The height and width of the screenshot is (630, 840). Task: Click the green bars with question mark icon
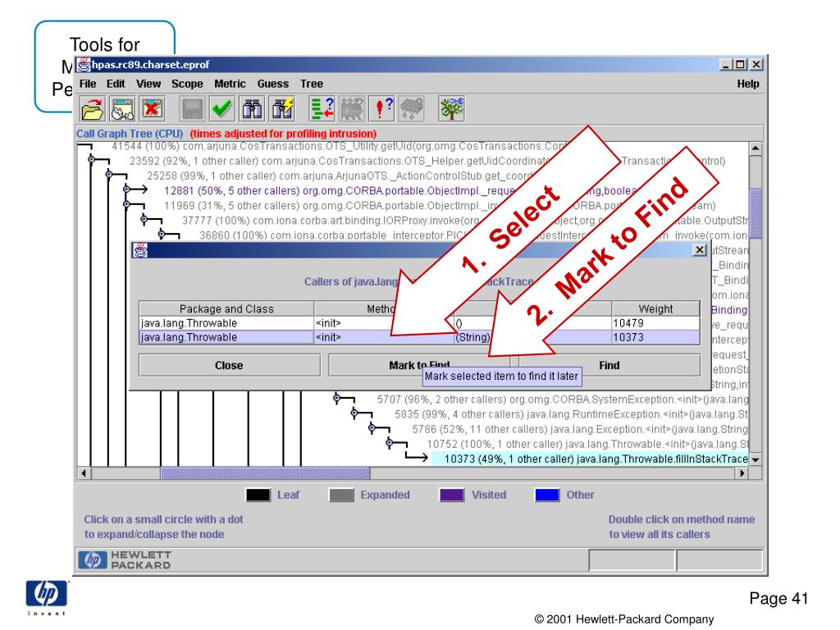(322, 109)
